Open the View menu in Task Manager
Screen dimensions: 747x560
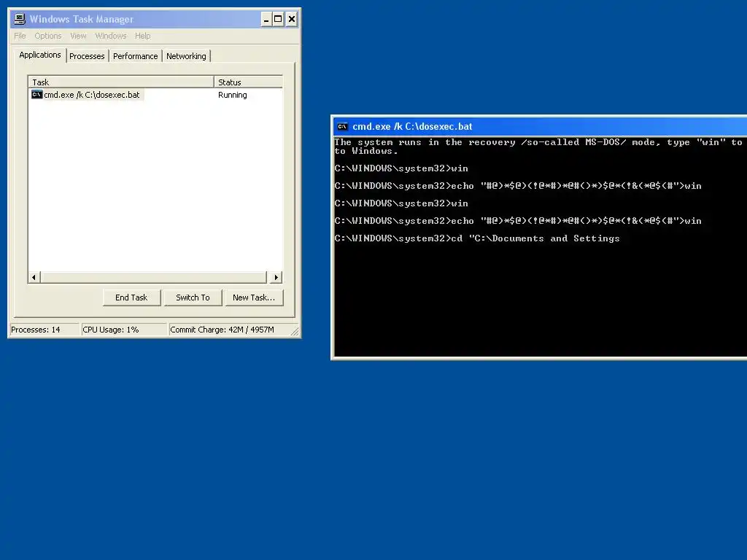(78, 36)
